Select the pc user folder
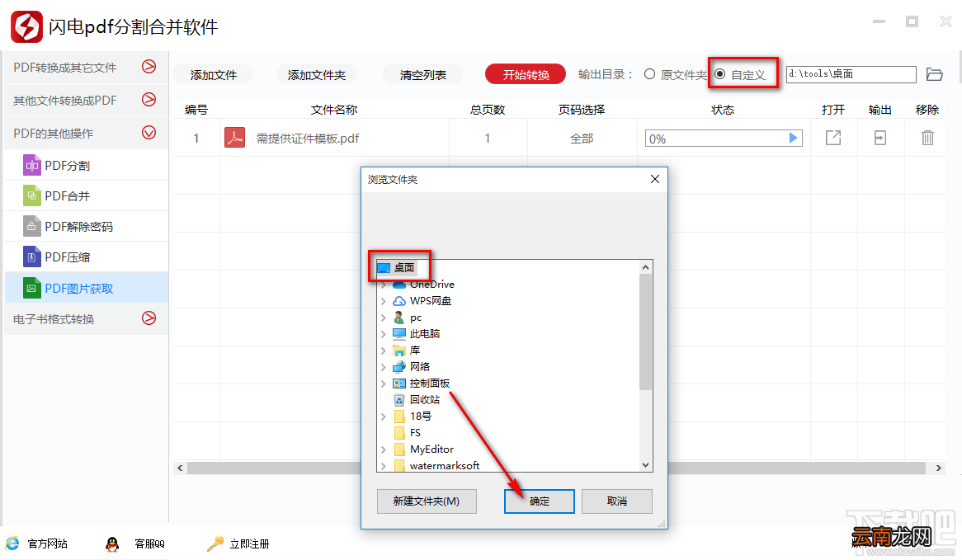This screenshot has height=560, width=962. click(x=415, y=317)
